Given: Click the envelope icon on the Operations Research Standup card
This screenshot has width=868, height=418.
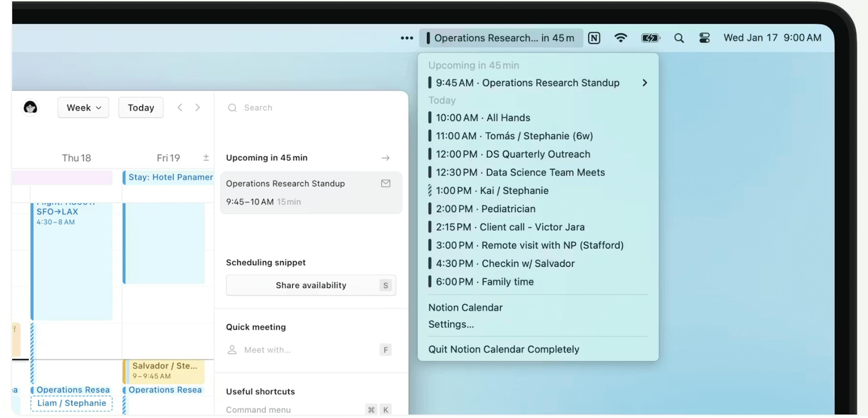Looking at the screenshot, I should pos(385,183).
